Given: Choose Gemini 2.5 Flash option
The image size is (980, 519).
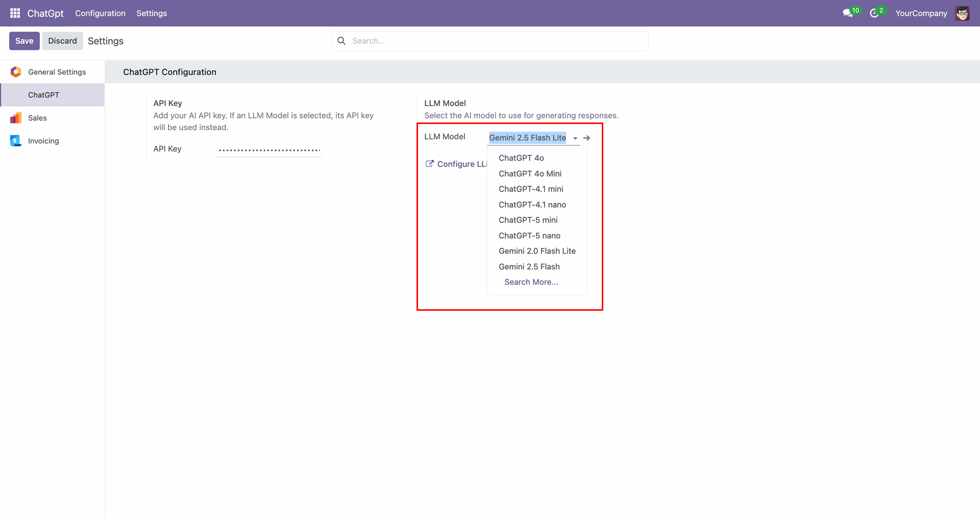Looking at the screenshot, I should pyautogui.click(x=529, y=266).
